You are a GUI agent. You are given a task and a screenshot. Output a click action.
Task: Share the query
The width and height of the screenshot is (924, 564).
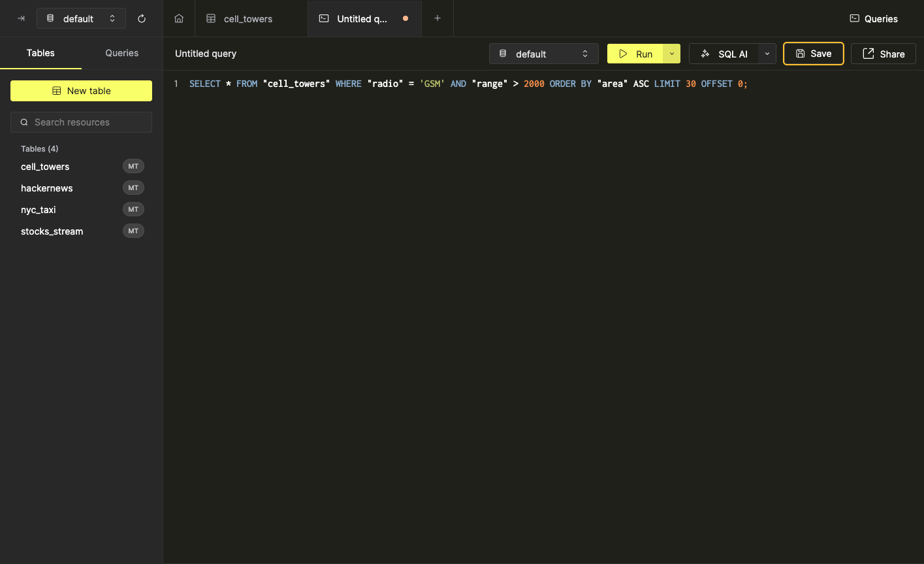coord(883,54)
